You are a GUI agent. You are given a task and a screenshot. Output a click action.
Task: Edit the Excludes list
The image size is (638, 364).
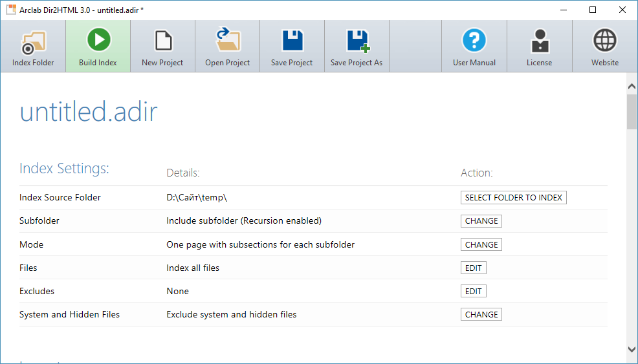click(x=474, y=292)
